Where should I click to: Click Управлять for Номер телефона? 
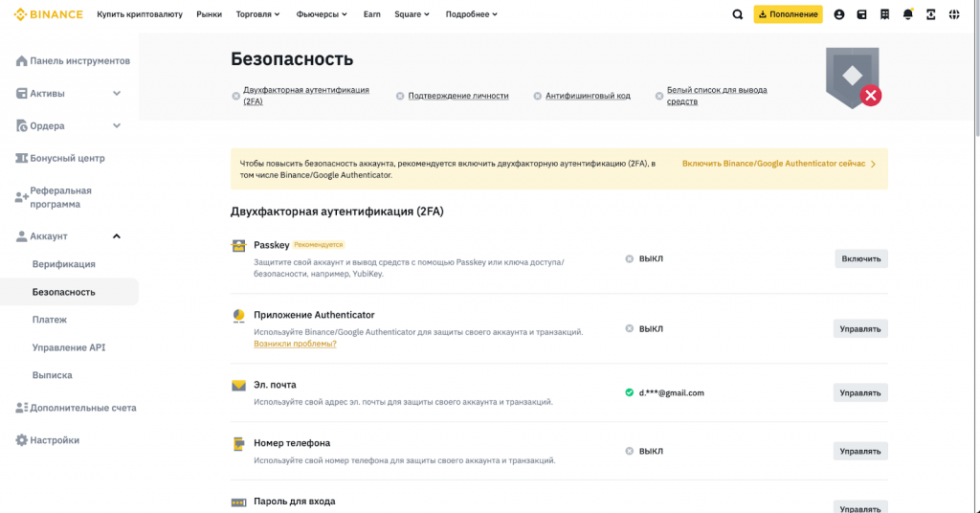[860, 451]
